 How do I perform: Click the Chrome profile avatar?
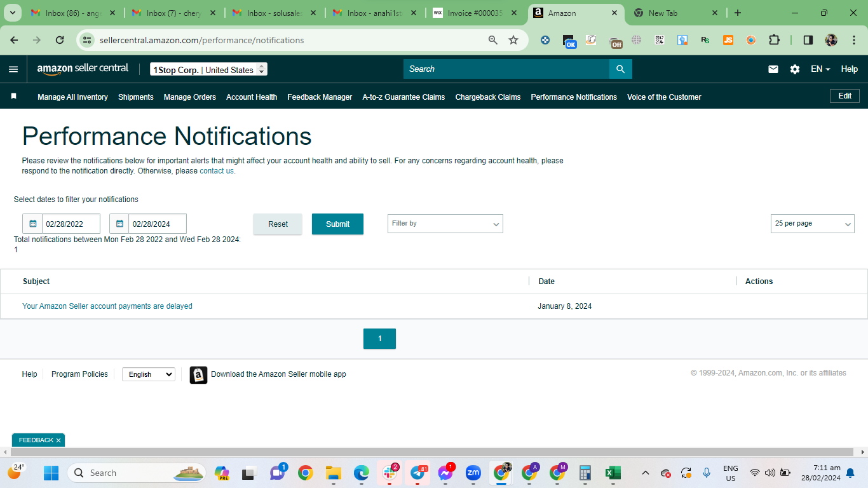[x=831, y=40]
